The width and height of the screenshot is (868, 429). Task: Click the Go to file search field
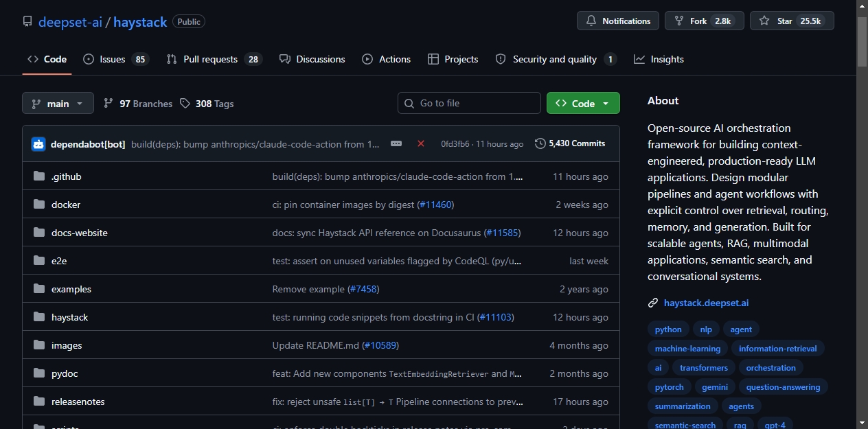469,103
